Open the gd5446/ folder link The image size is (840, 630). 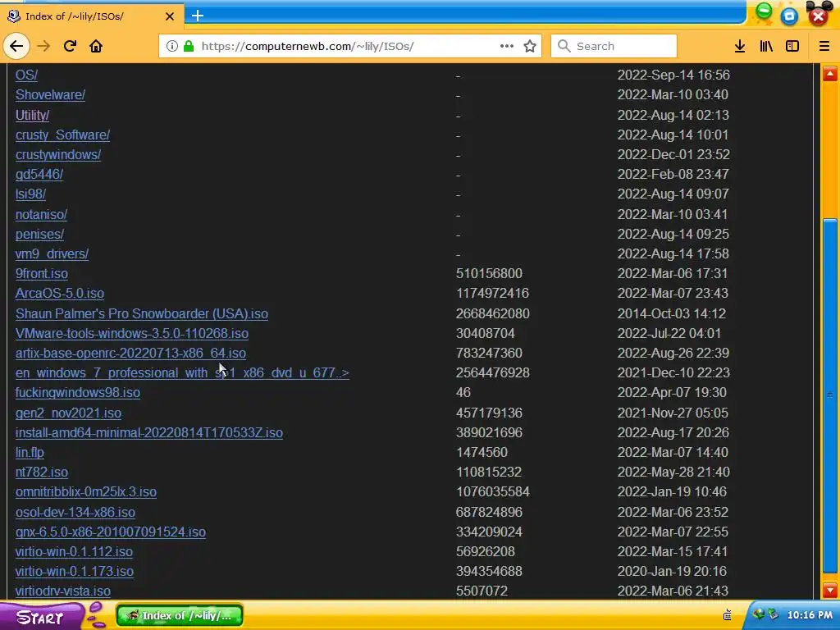tap(39, 175)
